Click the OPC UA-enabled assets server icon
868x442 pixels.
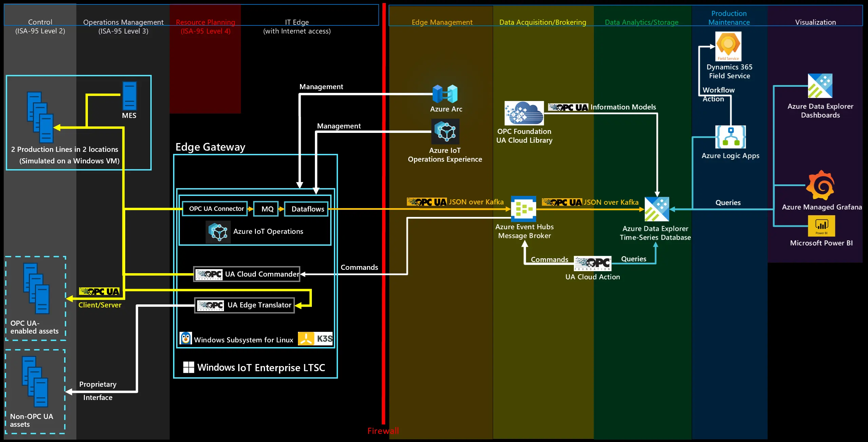tap(36, 288)
